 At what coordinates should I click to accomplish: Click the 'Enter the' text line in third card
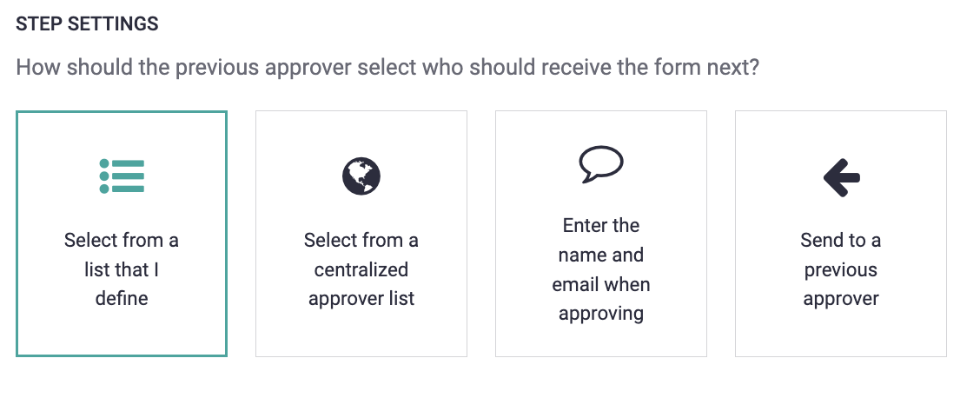pos(600,225)
